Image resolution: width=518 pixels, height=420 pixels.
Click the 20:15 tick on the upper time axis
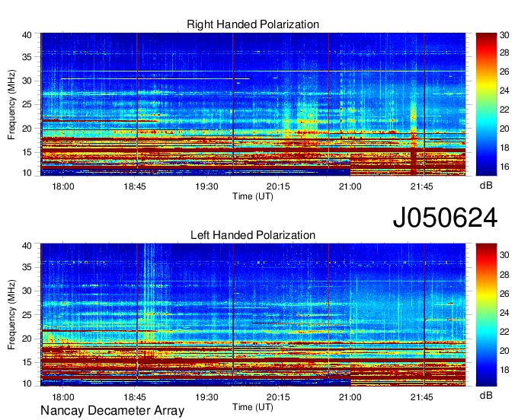click(x=278, y=186)
